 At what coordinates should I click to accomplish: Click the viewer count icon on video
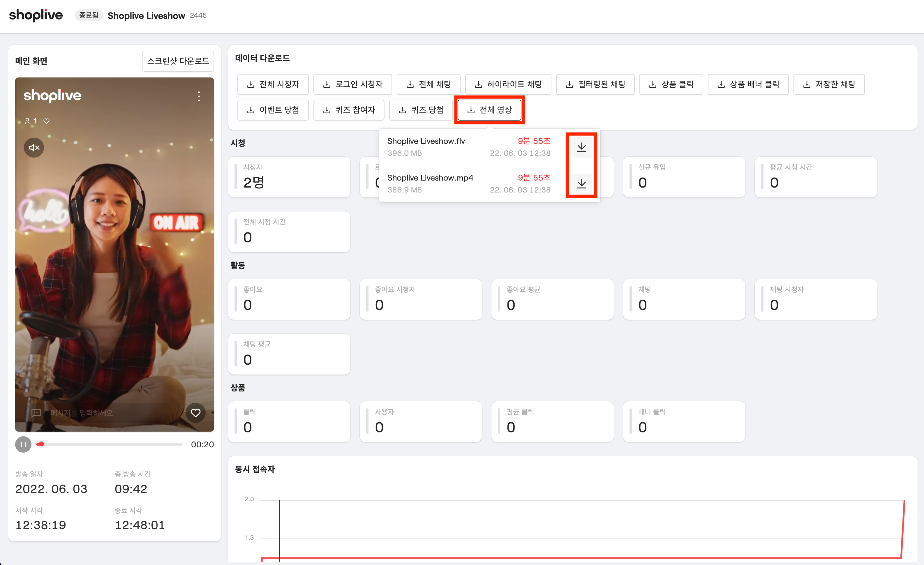coord(27,121)
